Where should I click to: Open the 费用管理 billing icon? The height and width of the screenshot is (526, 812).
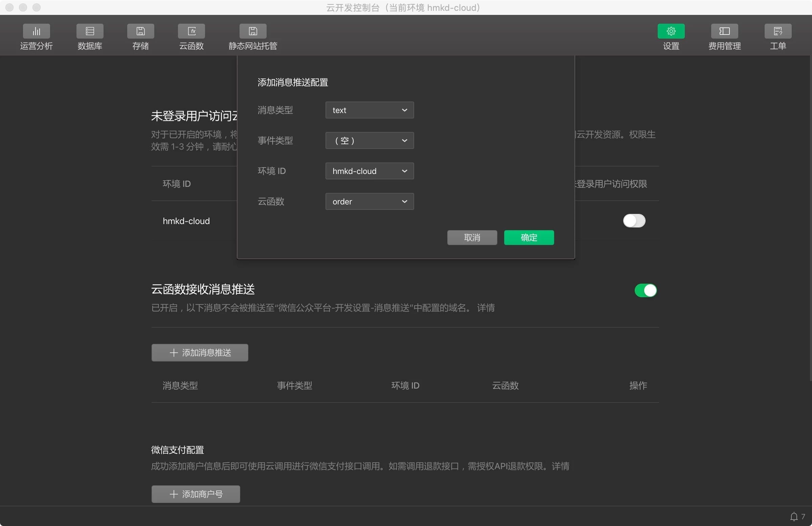click(724, 31)
